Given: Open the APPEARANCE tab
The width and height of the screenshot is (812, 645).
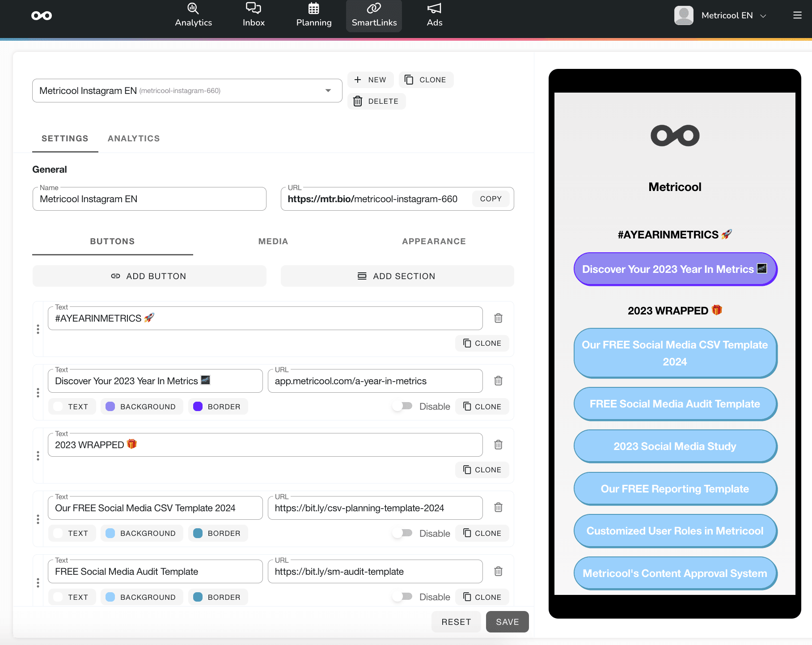Looking at the screenshot, I should [433, 241].
